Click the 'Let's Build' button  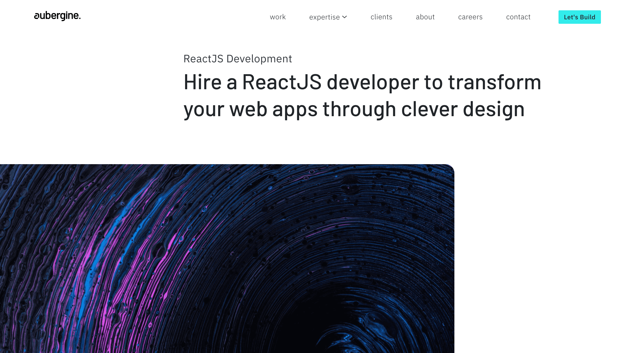[580, 17]
